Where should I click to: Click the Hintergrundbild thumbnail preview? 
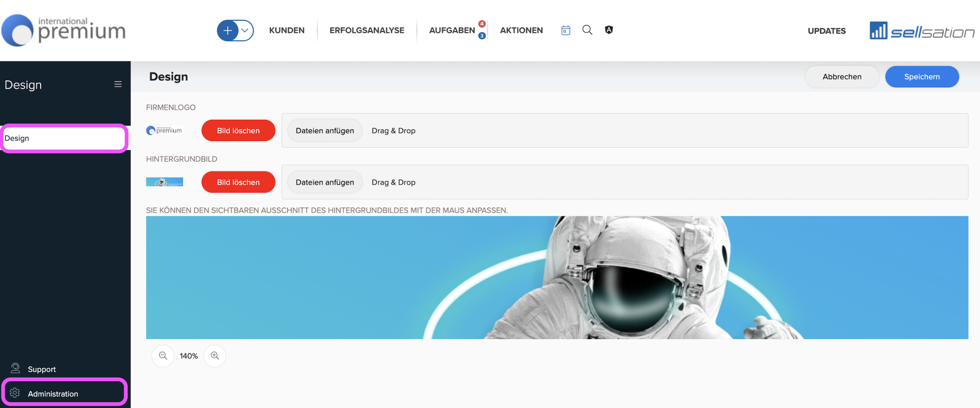(x=164, y=182)
